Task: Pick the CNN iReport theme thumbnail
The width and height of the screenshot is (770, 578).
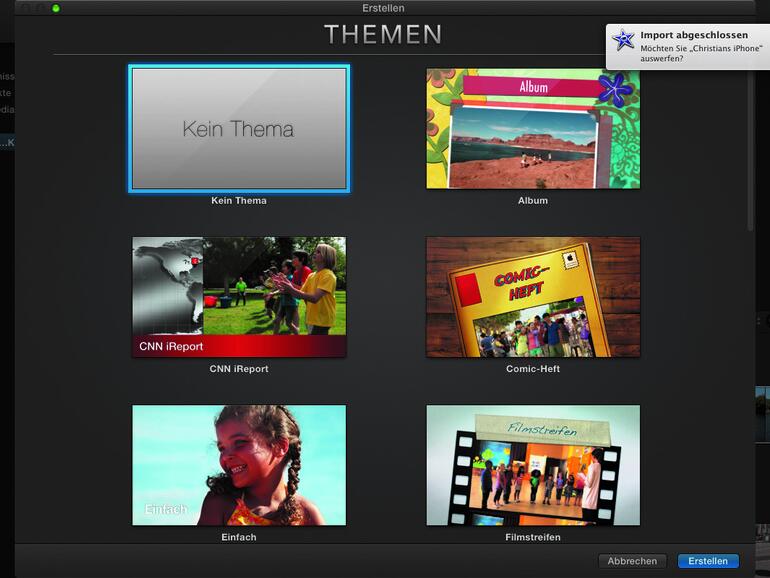Action: pyautogui.click(x=239, y=297)
